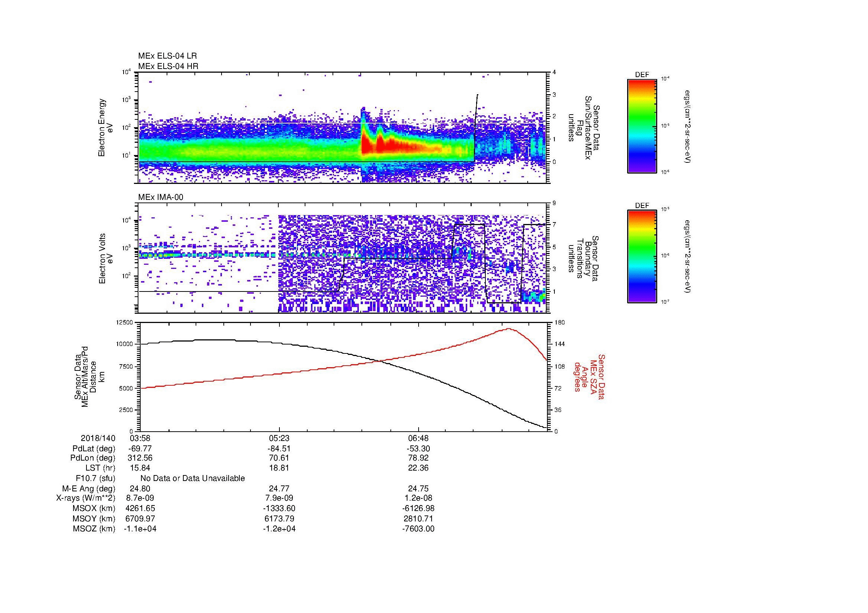868x613 pixels.
Task: Click the X-rays value 1.2e-08
Action: [x=419, y=498]
